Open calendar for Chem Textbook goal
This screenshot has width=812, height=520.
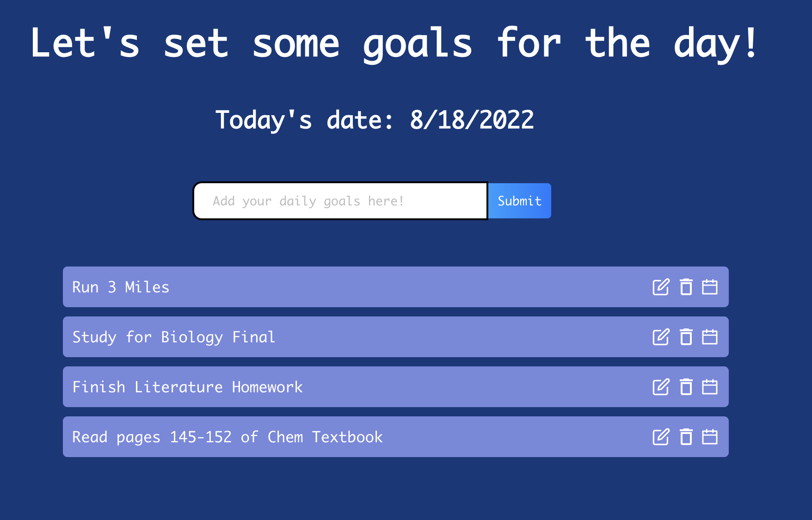[x=710, y=437]
